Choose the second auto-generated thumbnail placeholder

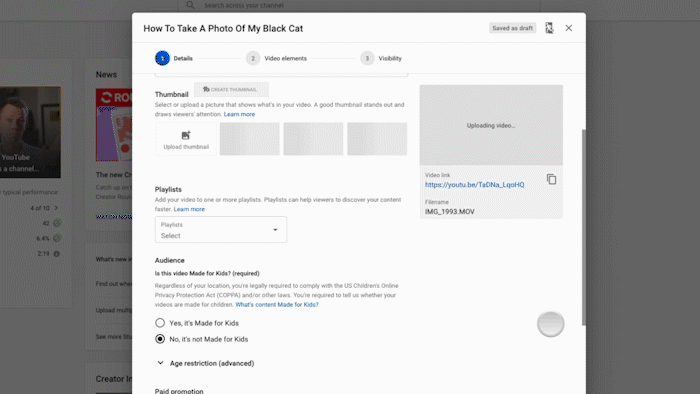(313, 139)
